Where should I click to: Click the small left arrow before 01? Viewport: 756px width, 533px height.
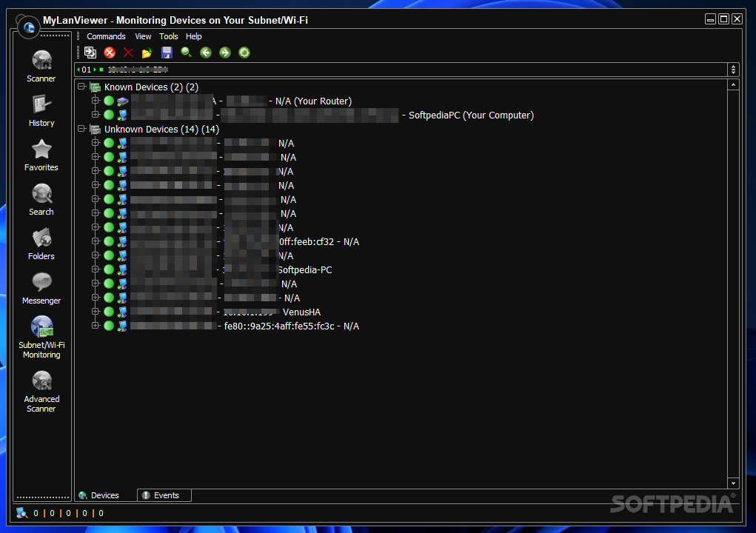tap(78, 70)
